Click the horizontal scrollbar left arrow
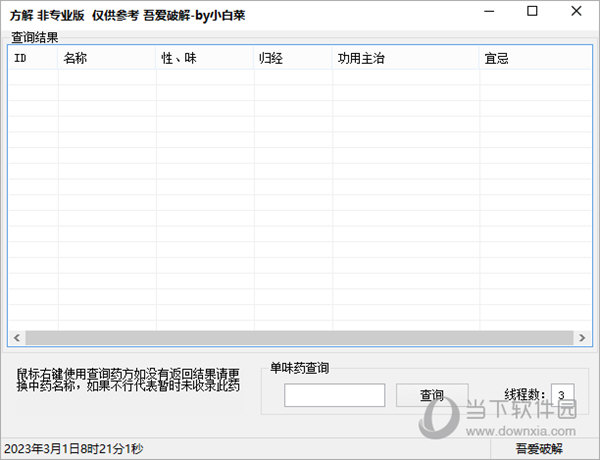The width and height of the screenshot is (600, 460). [x=16, y=338]
